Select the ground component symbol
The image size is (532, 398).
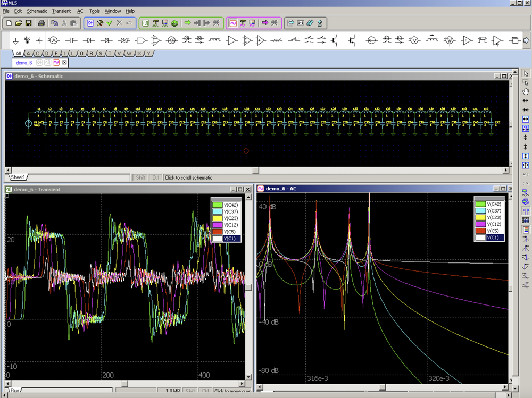click(x=15, y=40)
